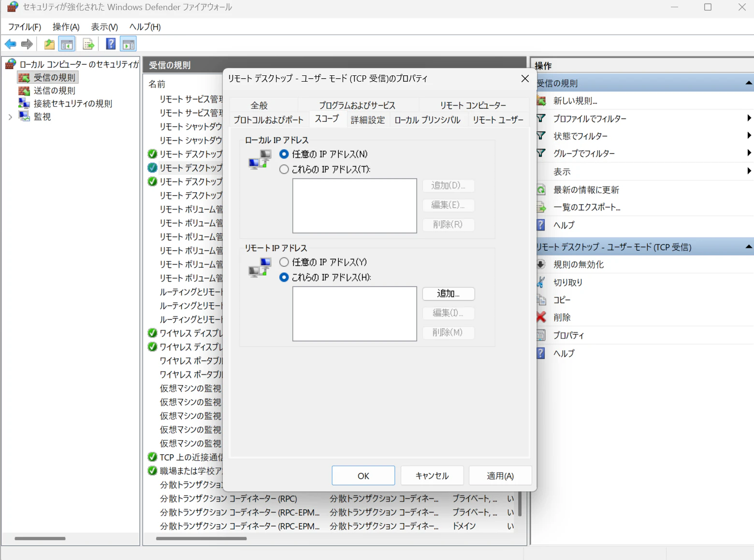Click the up-one-level folder toolbar icon
754x560 pixels.
pyautogui.click(x=49, y=44)
